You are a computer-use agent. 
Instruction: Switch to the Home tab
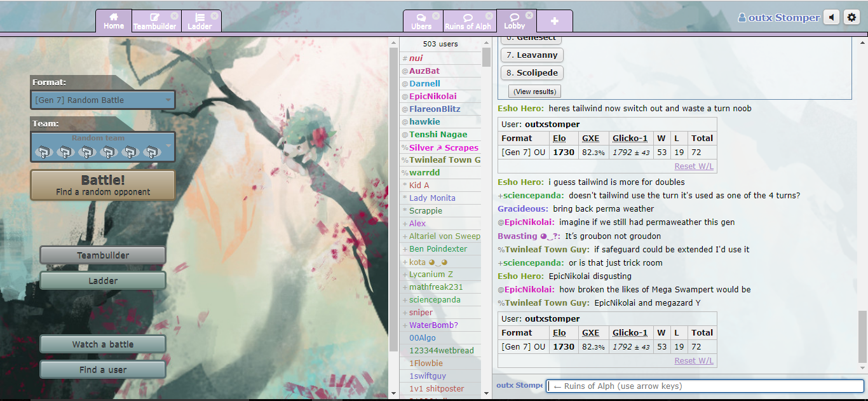pos(114,21)
